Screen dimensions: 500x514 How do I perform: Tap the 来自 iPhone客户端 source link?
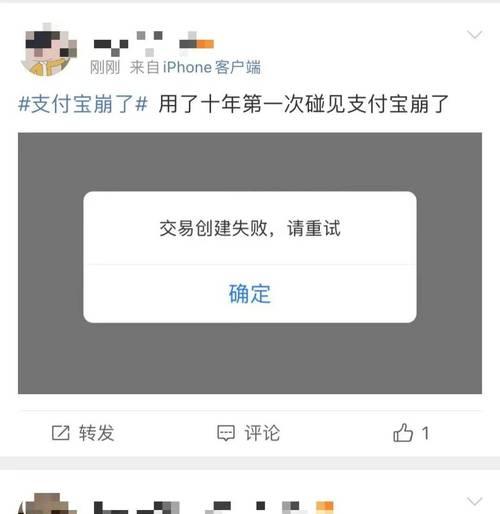pyautogui.click(x=195, y=67)
